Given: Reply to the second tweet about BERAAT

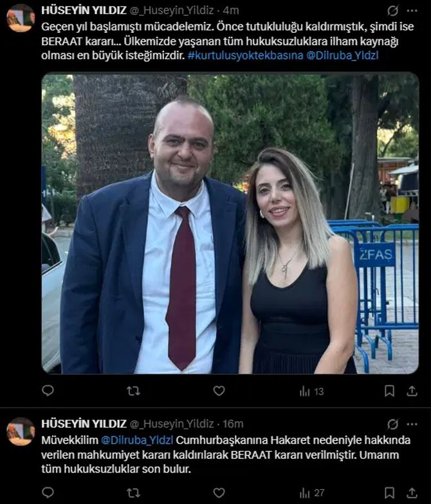Looking at the screenshot, I should point(48,492).
